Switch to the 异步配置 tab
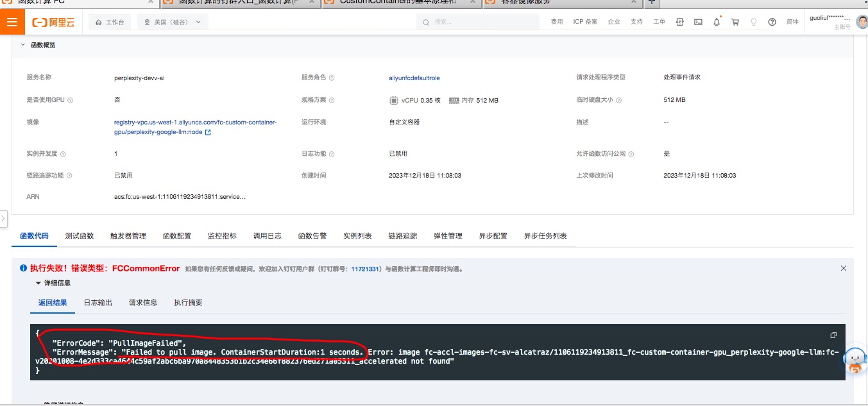 (x=493, y=236)
